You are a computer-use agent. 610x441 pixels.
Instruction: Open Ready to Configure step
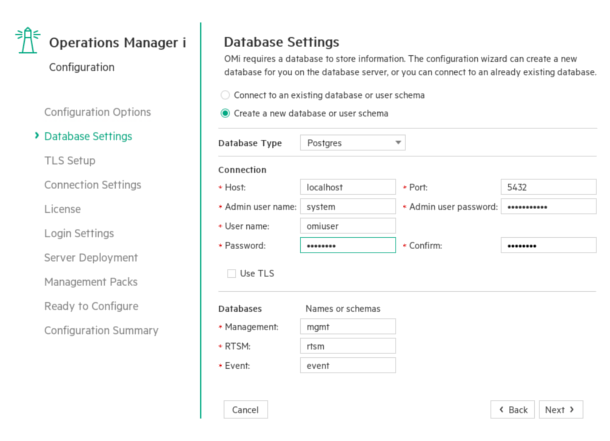91,306
